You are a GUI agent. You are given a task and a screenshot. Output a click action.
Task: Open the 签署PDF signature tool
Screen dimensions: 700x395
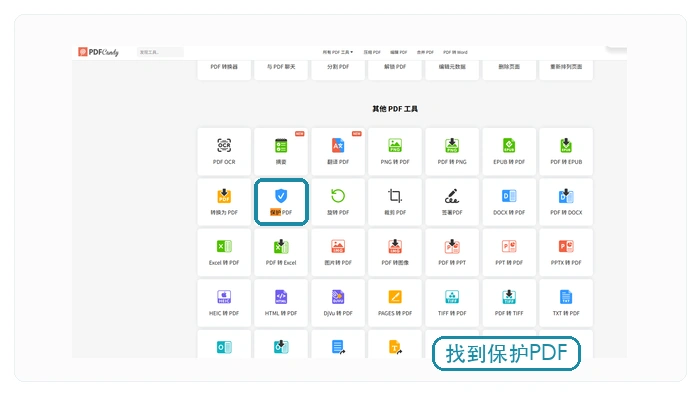click(x=452, y=202)
